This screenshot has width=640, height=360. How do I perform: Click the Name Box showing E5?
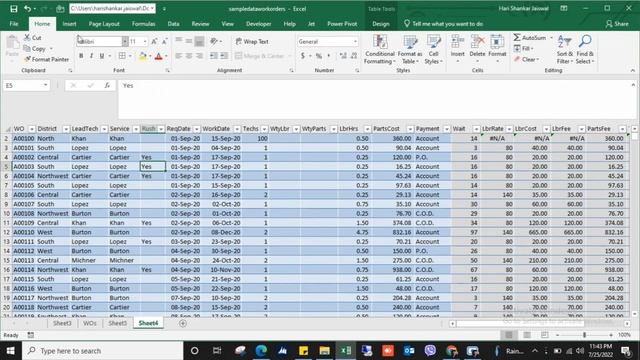(27, 85)
